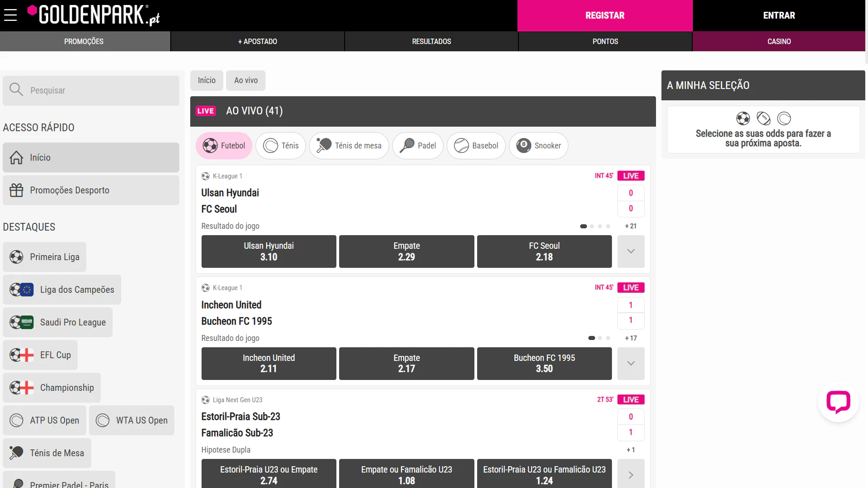Bet on Estoril-Praia U23 ou Famalicão U23 1.24
This screenshot has height=488, width=868.
click(544, 474)
